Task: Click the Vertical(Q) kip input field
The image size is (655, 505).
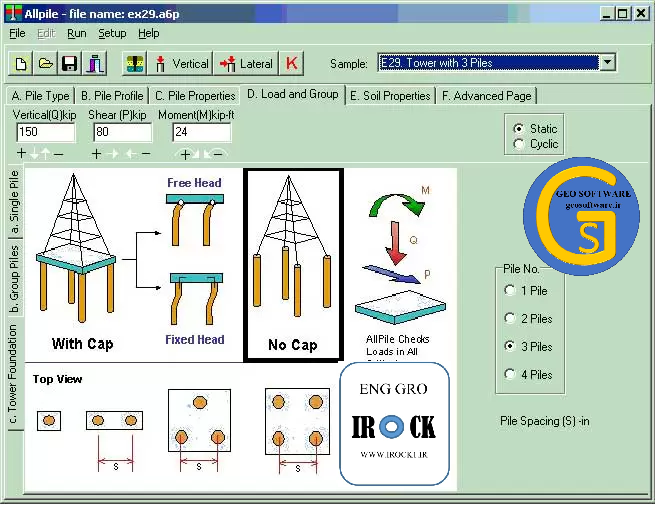Action: [x=45, y=132]
